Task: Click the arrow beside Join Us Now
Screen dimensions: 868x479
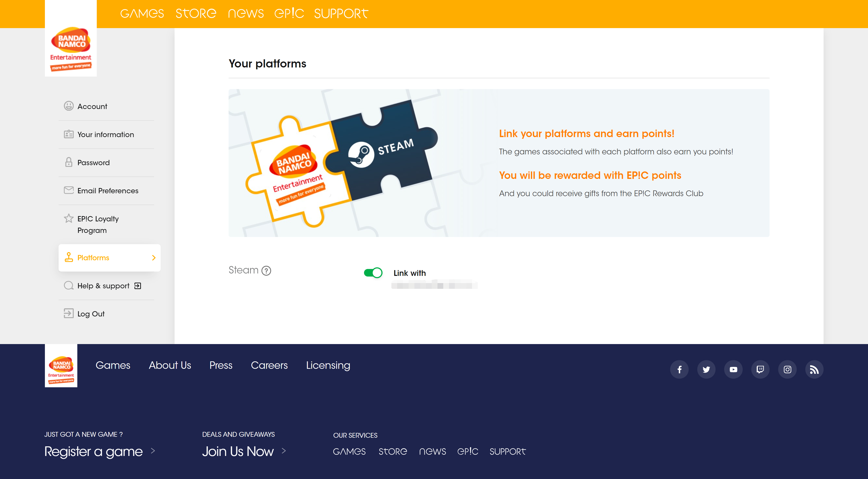Action: tap(284, 451)
